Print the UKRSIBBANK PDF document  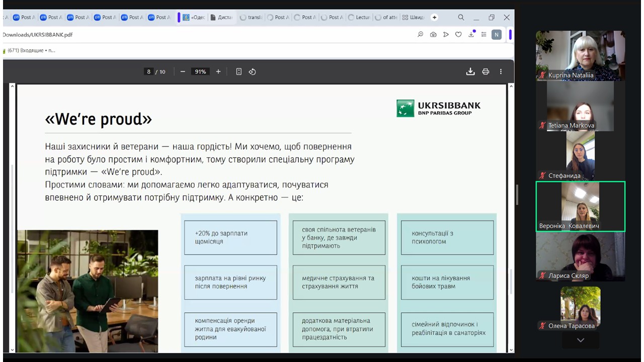(x=486, y=71)
